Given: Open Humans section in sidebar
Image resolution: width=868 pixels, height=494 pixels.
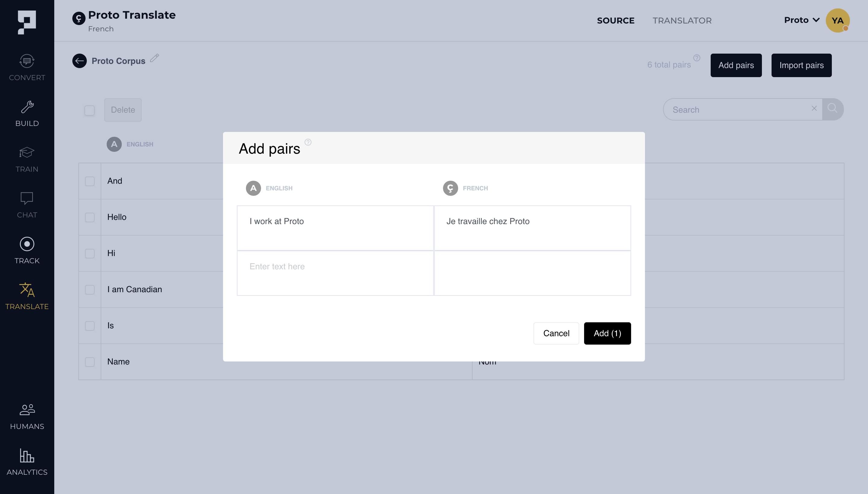Looking at the screenshot, I should pos(27,417).
